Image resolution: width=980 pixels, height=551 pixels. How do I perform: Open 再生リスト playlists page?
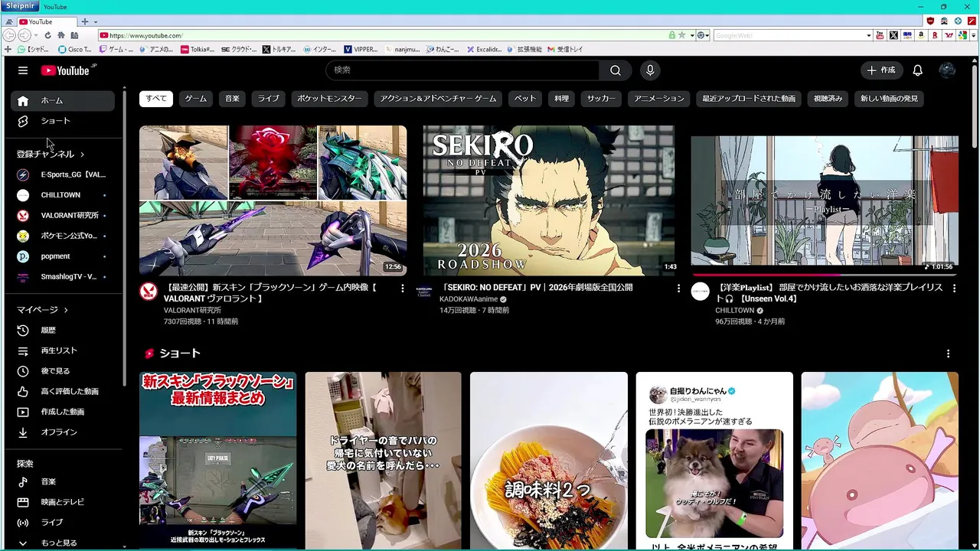click(63, 350)
